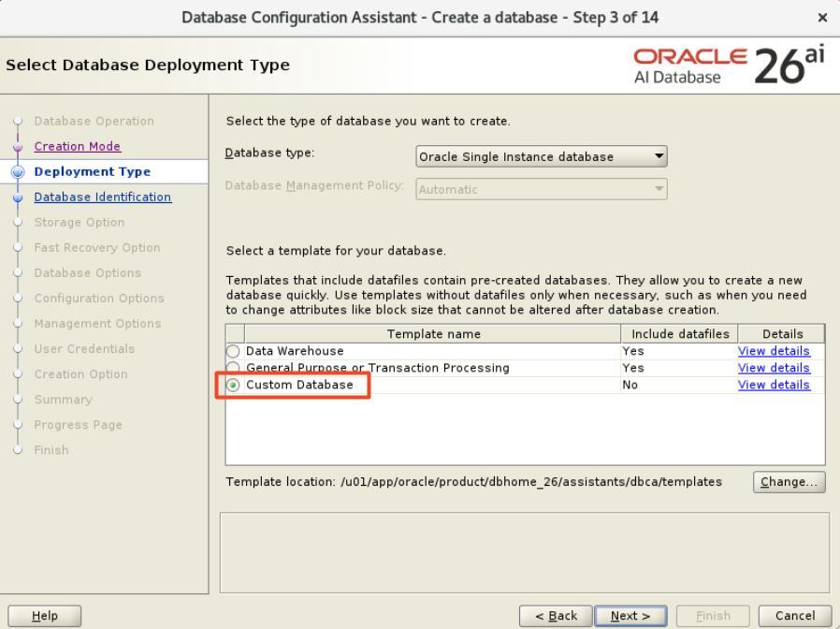Select the Custom Database radio button
The image size is (840, 629).
(233, 385)
